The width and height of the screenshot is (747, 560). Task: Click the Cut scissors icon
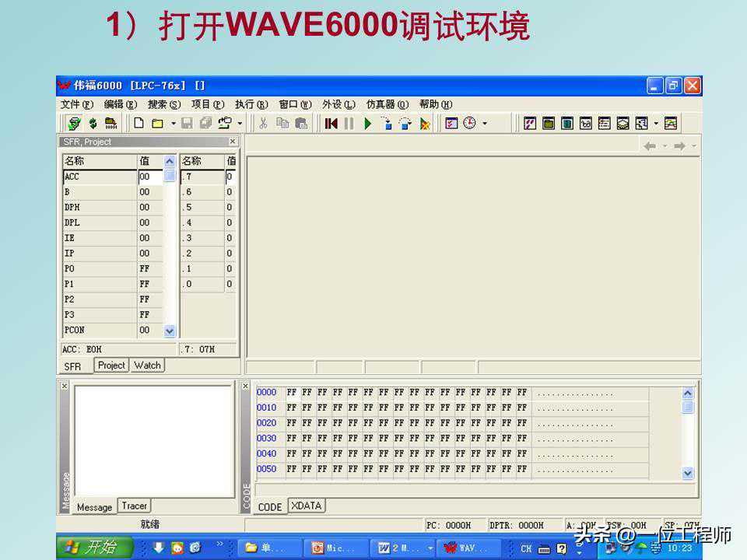point(263,123)
